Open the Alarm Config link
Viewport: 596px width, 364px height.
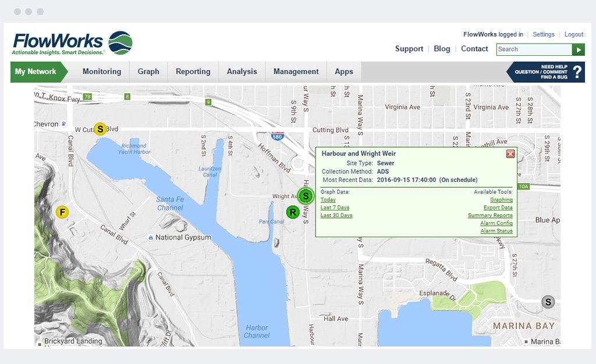(x=496, y=223)
